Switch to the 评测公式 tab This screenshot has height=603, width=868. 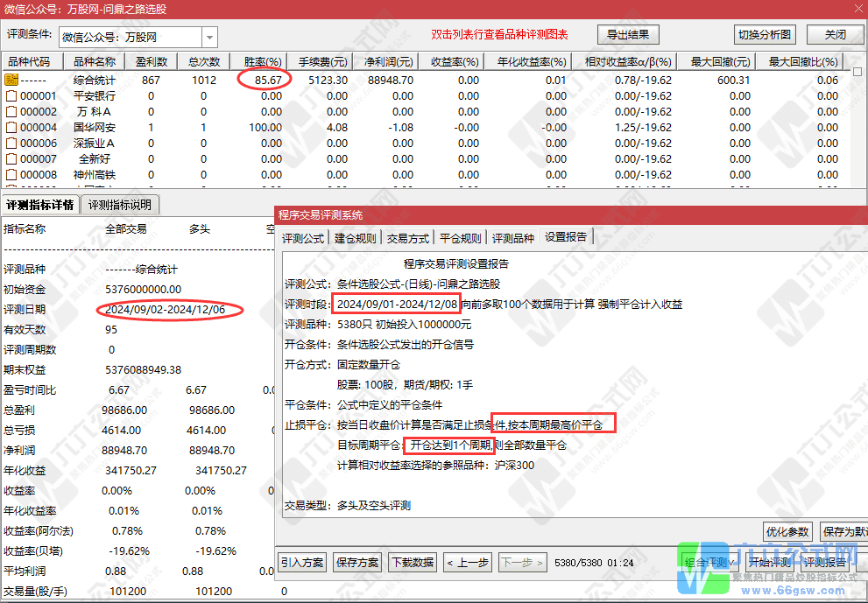(302, 236)
